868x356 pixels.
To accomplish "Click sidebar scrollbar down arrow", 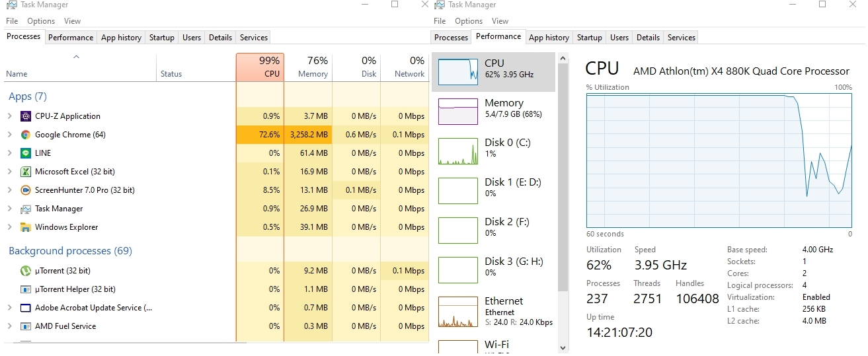I will (563, 348).
